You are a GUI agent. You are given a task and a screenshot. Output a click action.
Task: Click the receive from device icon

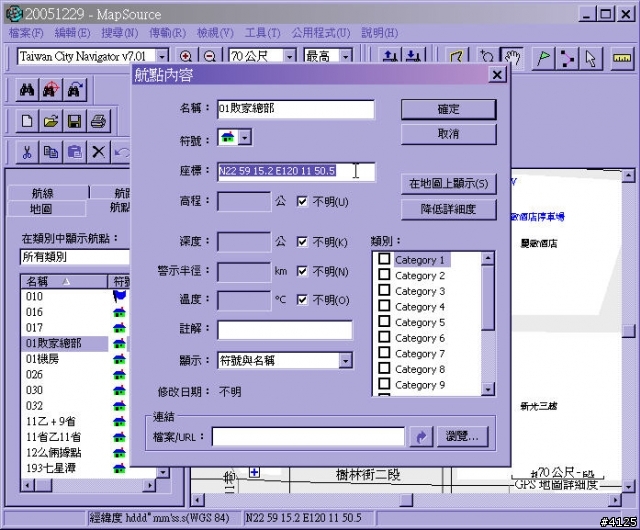414,56
